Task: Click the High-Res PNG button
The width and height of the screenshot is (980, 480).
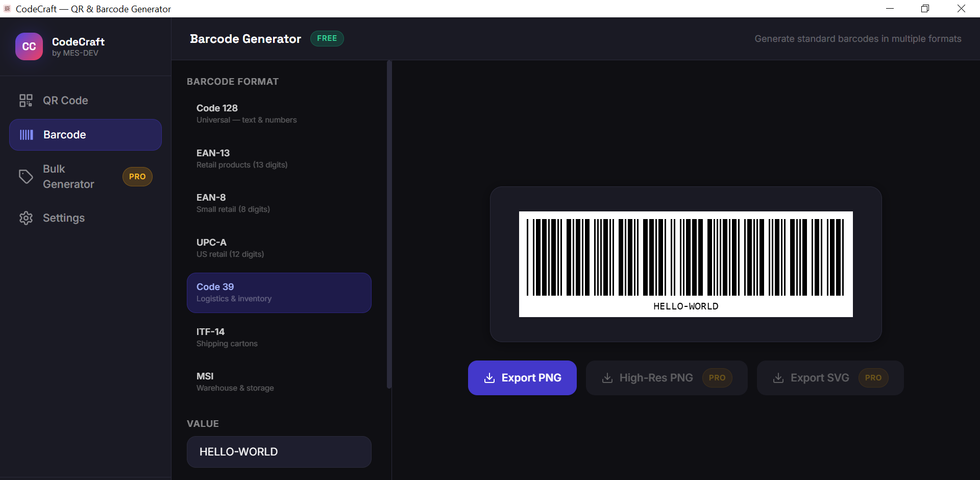Action: [x=667, y=378]
